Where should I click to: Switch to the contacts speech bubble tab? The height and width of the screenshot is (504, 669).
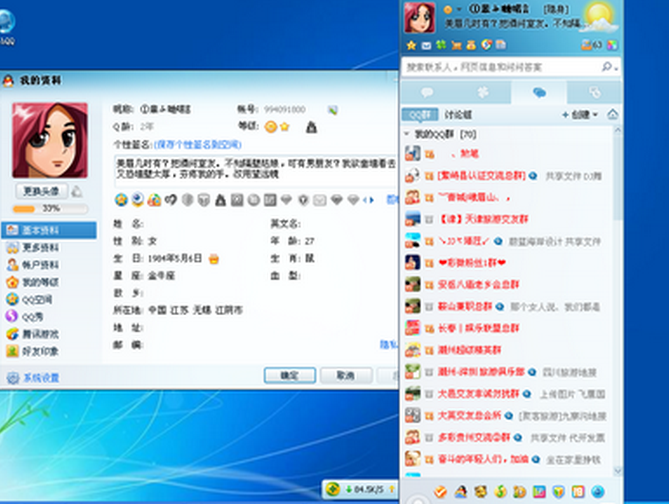(428, 92)
